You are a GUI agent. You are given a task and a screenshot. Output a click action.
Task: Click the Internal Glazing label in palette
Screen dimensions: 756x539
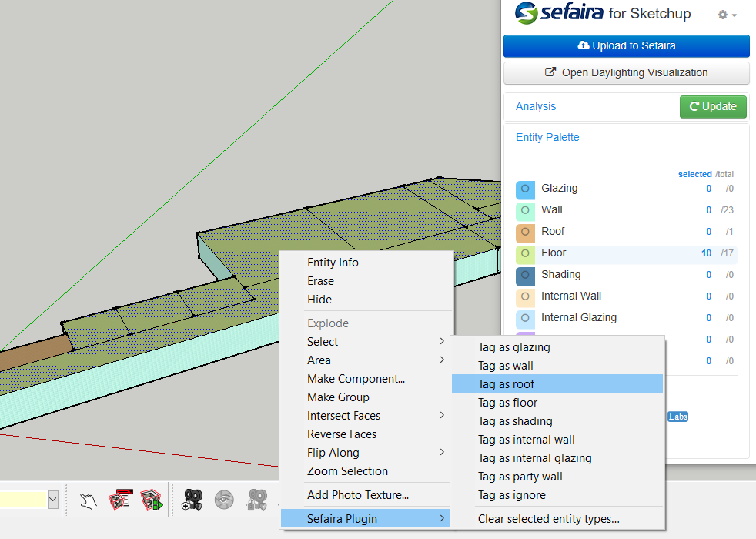579,318
